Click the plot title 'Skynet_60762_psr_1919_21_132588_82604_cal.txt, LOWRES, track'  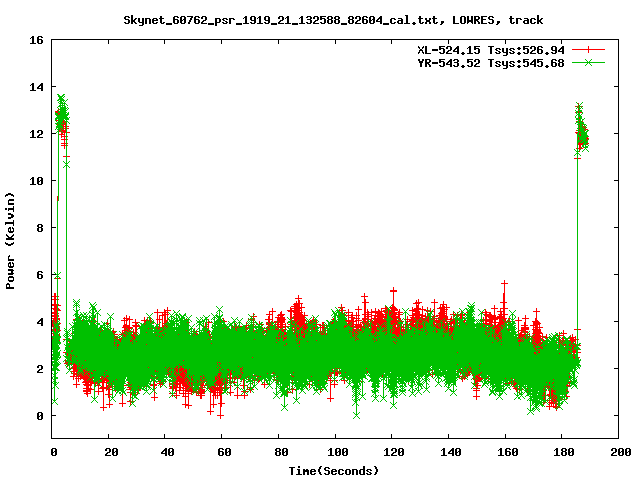point(333,20)
